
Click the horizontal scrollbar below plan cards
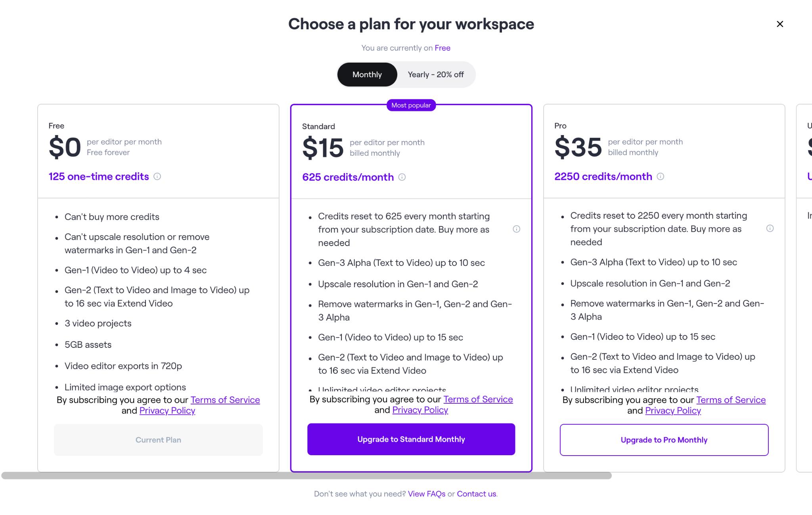point(306,475)
